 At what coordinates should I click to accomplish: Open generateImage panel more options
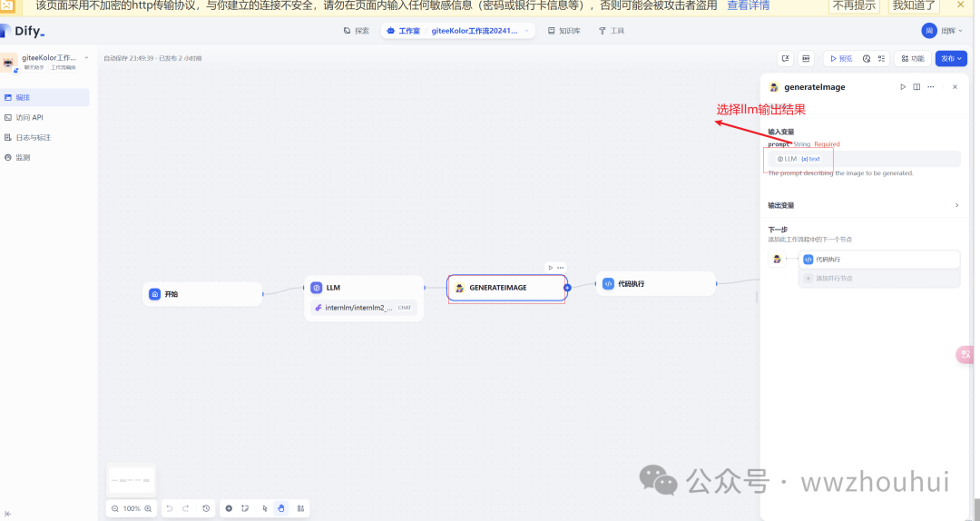click(931, 87)
